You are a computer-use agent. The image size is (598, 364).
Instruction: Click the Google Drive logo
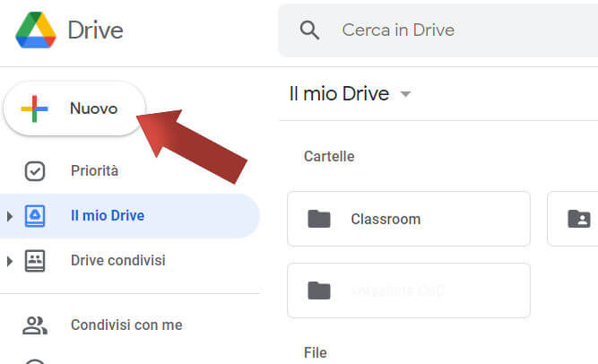36,30
